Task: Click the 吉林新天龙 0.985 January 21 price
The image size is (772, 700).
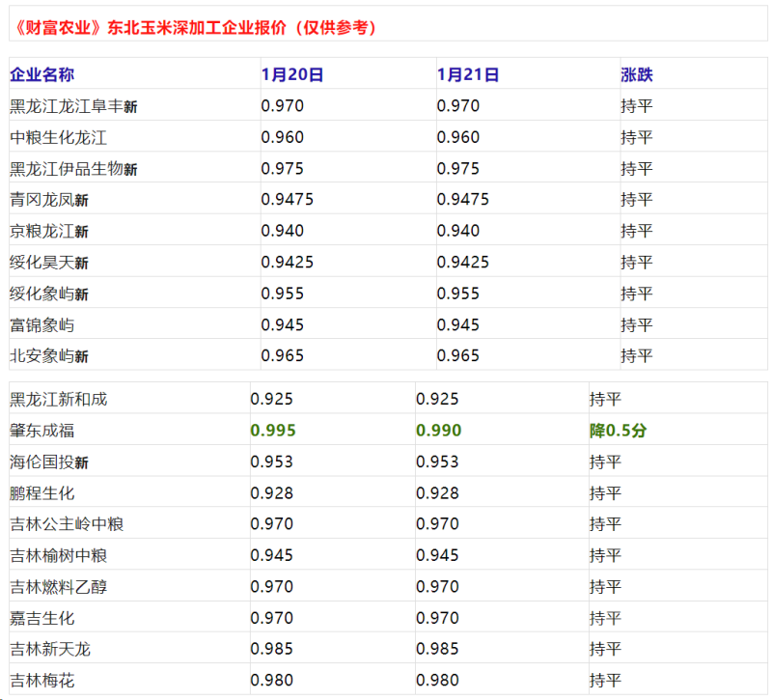Action: point(437,649)
